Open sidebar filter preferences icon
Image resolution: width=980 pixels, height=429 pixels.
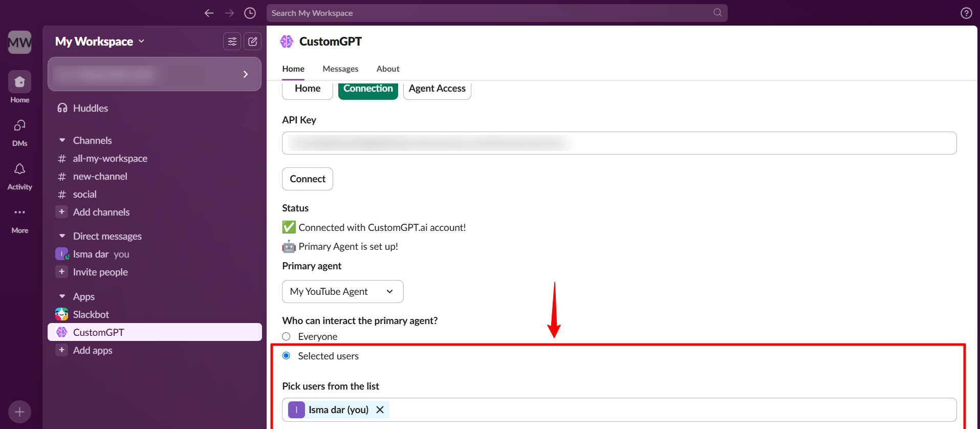(232, 41)
